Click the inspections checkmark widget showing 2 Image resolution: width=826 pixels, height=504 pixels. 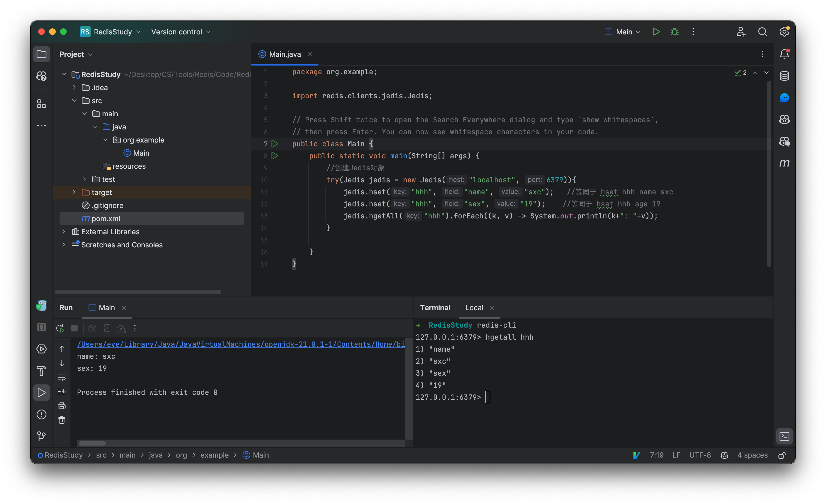pyautogui.click(x=741, y=73)
